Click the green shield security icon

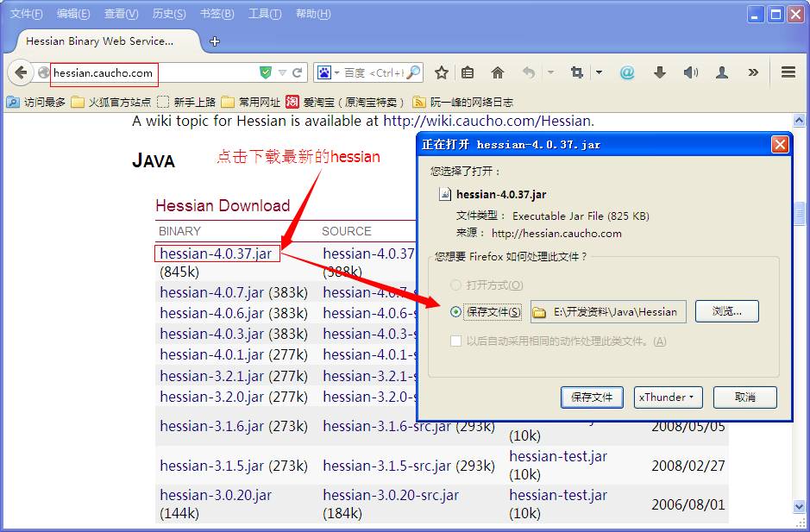tap(266, 72)
